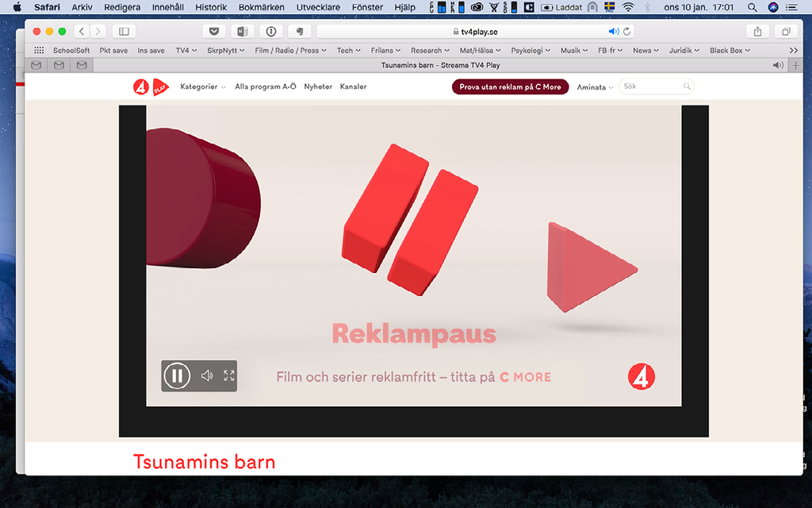Open the Share button in Safari toolbar
Image resolution: width=812 pixels, height=508 pixels.
(757, 32)
